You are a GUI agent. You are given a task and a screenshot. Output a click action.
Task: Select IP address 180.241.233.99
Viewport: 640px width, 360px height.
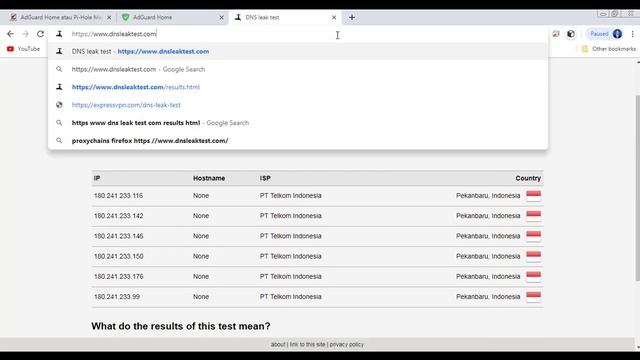pos(117,297)
